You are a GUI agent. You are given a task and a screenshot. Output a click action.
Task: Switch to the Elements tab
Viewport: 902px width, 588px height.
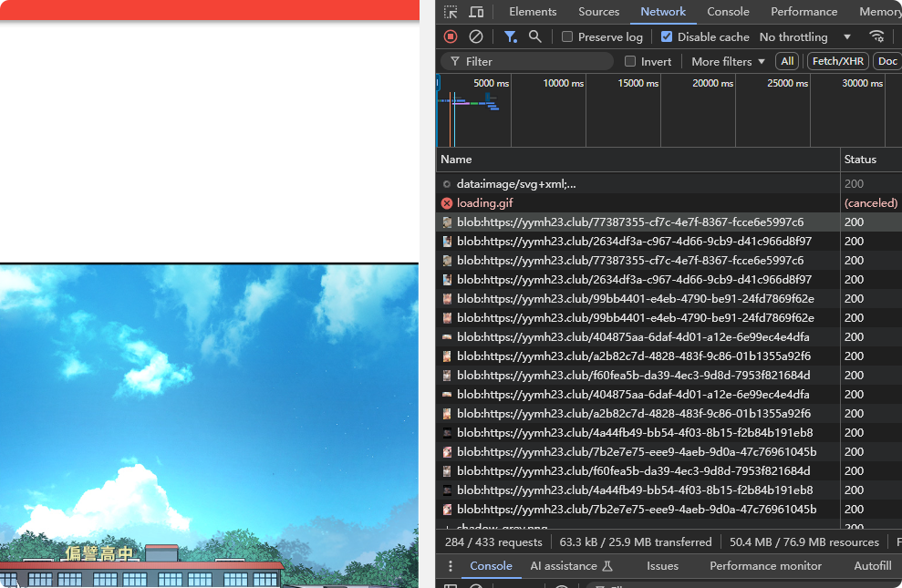533,12
